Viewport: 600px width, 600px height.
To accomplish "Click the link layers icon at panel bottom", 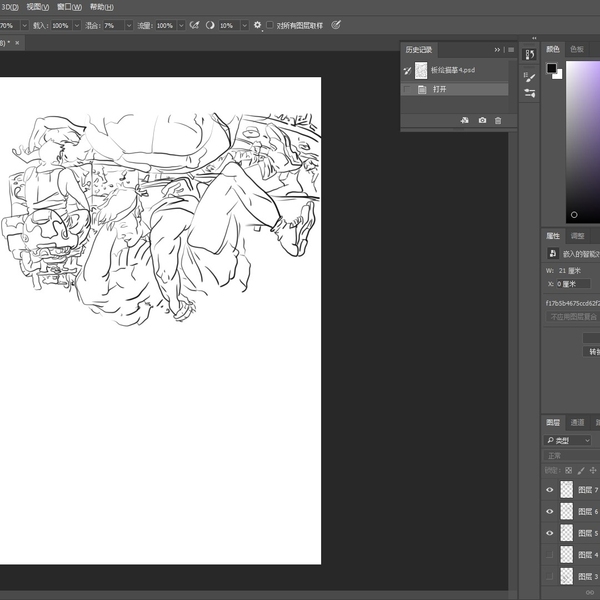I will 590,593.
